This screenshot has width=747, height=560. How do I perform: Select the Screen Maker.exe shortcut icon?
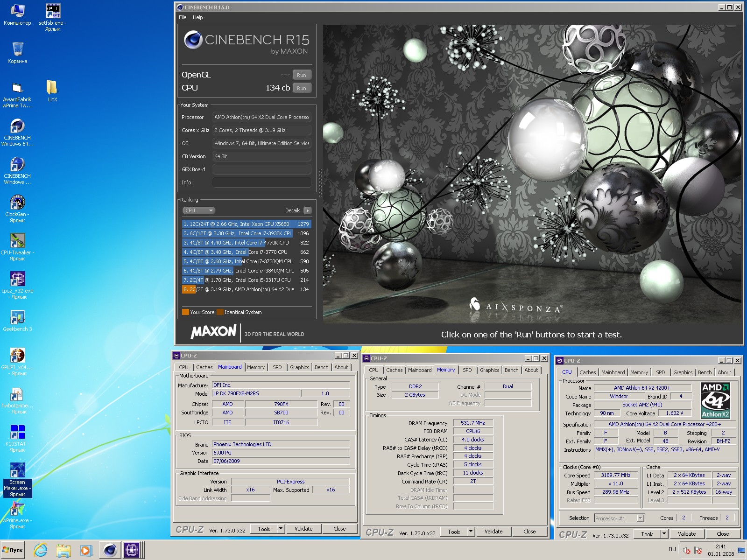point(17,480)
